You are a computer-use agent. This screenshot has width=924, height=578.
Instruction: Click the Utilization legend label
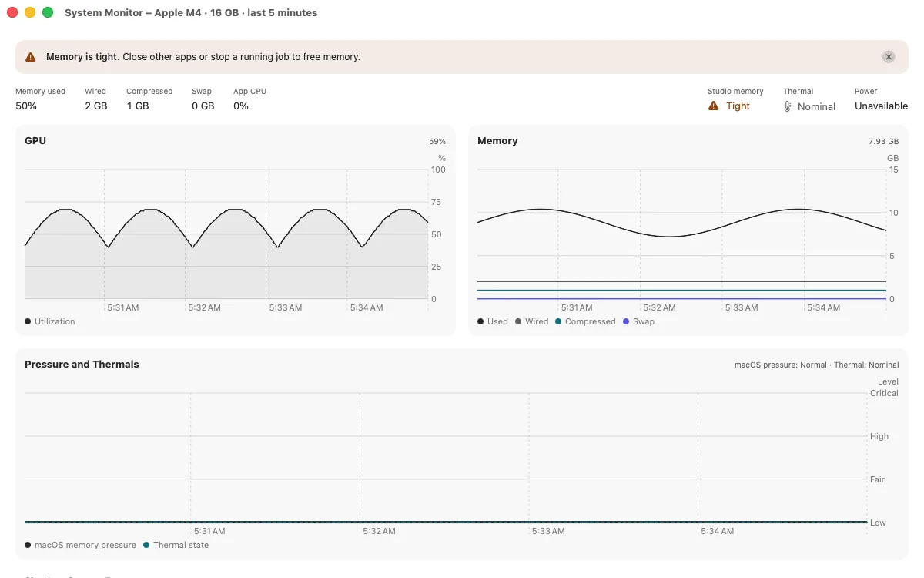coord(55,321)
